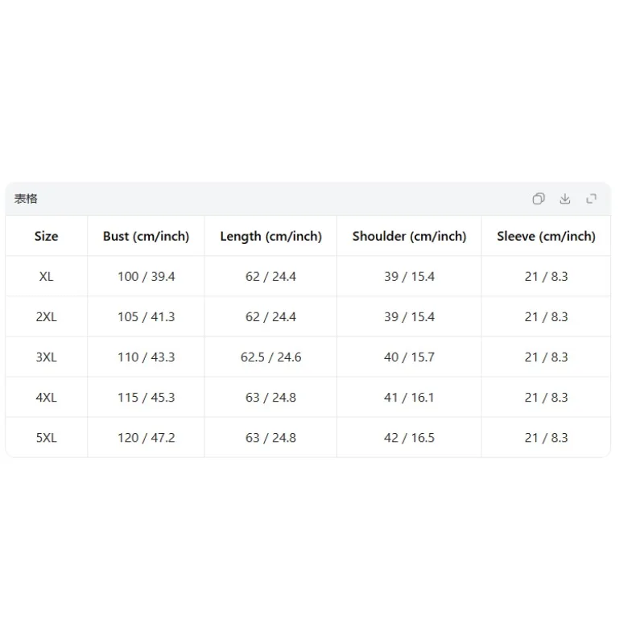The image size is (644, 644).
Task: Select the Size column header
Action: click(47, 236)
